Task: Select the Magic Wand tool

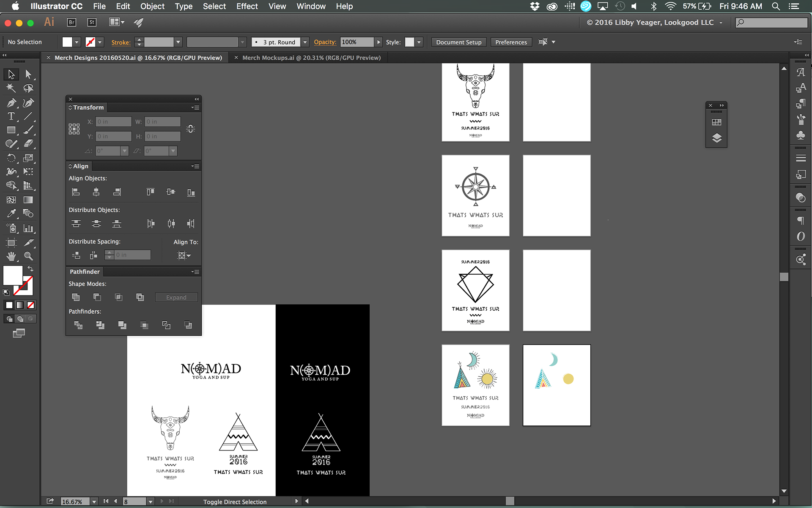Action: pyautogui.click(x=11, y=88)
